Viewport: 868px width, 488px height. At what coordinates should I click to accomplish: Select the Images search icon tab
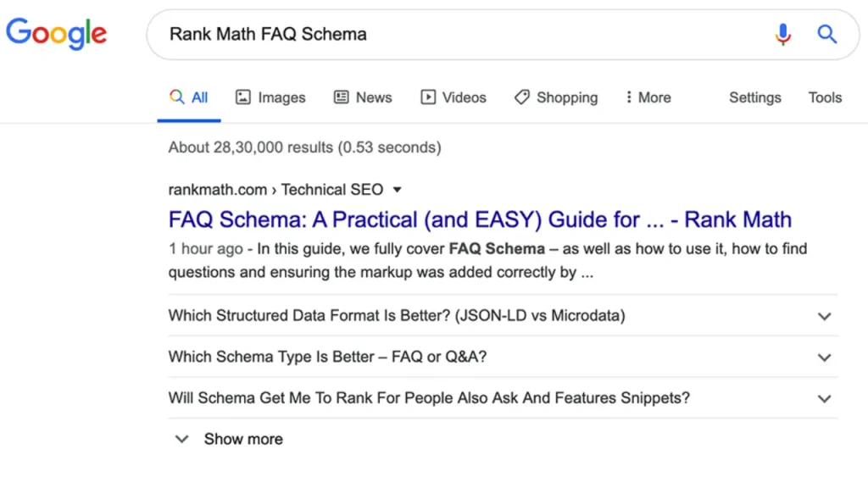point(270,97)
